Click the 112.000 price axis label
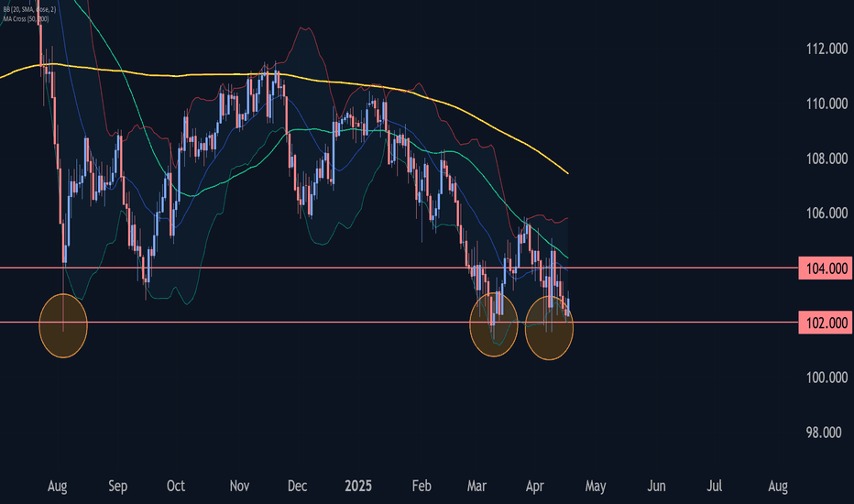 coord(827,49)
